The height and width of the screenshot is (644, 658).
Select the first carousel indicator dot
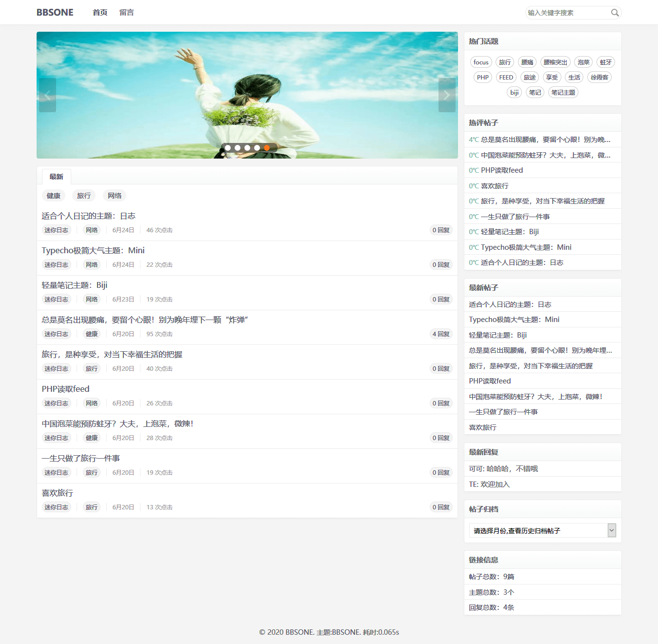(228, 148)
